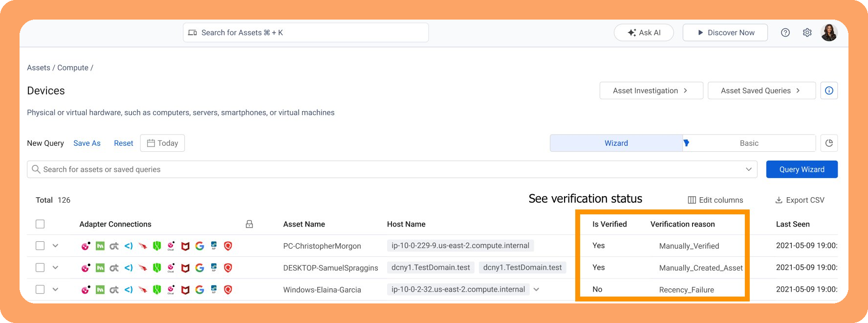Open the settings gear icon
This screenshot has width=868, height=323.
coord(807,33)
